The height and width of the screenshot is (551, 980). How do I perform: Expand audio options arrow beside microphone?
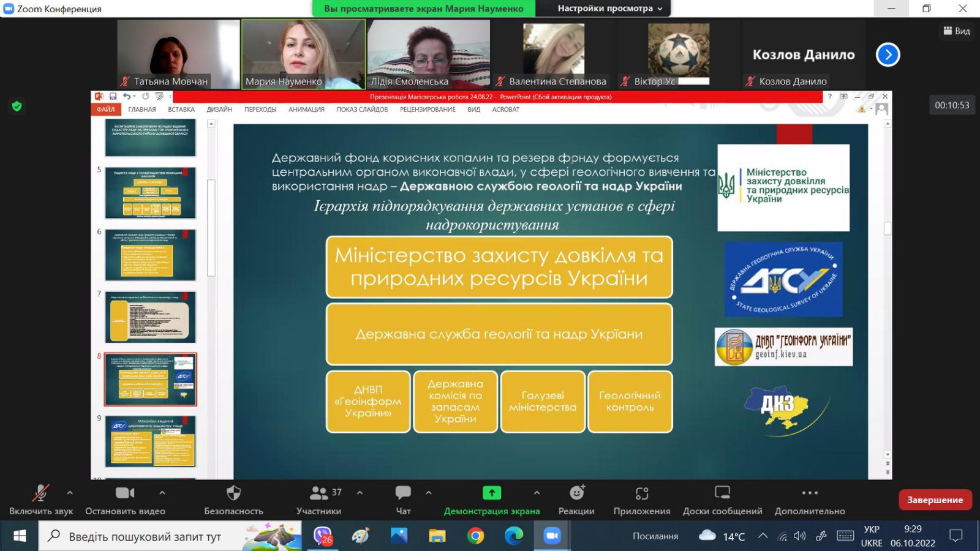pos(70,492)
